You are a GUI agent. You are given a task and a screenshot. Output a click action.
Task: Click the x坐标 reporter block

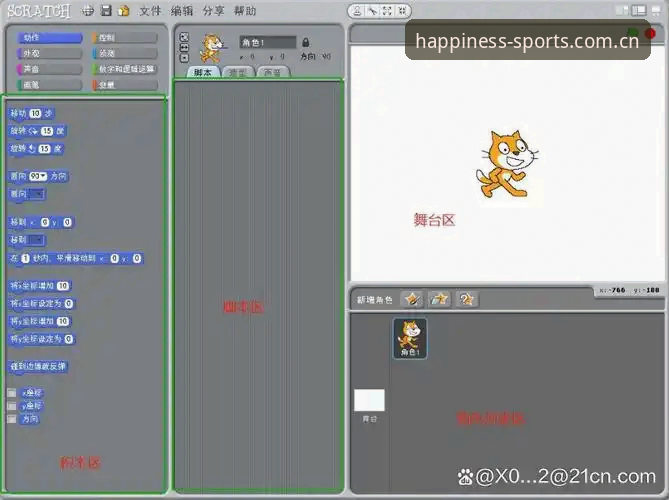click(32, 392)
